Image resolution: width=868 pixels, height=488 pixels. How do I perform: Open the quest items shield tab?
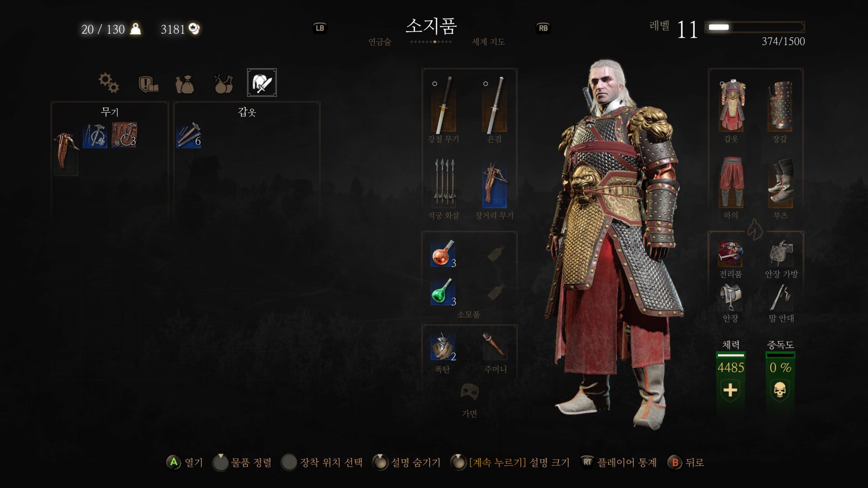148,84
